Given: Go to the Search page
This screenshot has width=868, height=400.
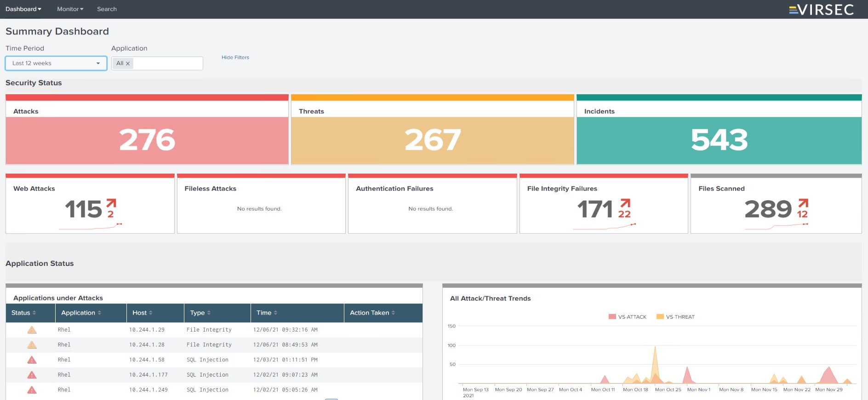Looking at the screenshot, I should point(107,9).
